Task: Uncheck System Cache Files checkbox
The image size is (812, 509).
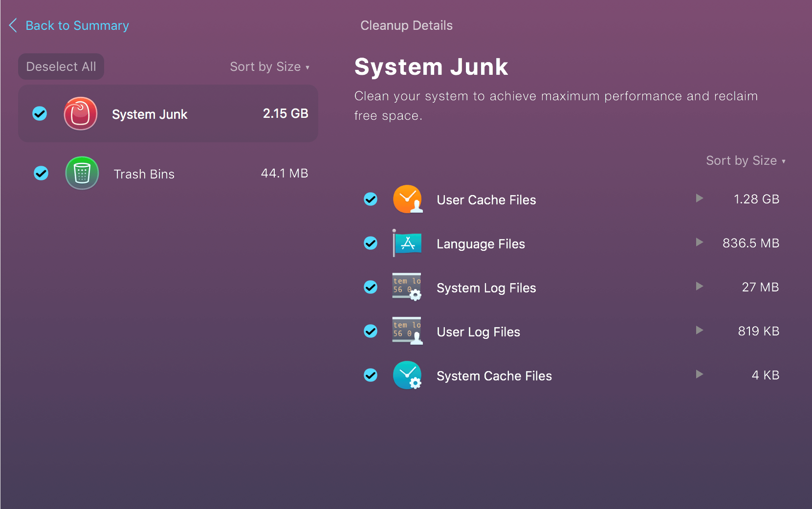Action: tap(371, 375)
